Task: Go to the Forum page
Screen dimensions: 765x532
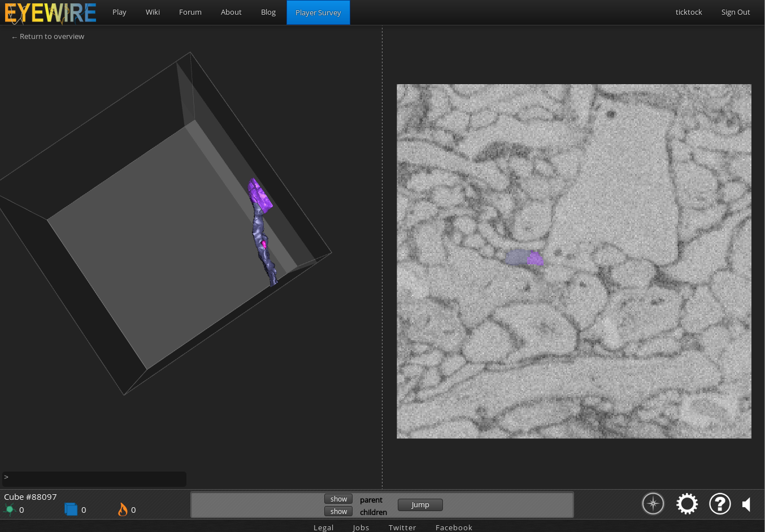Action: (190, 12)
